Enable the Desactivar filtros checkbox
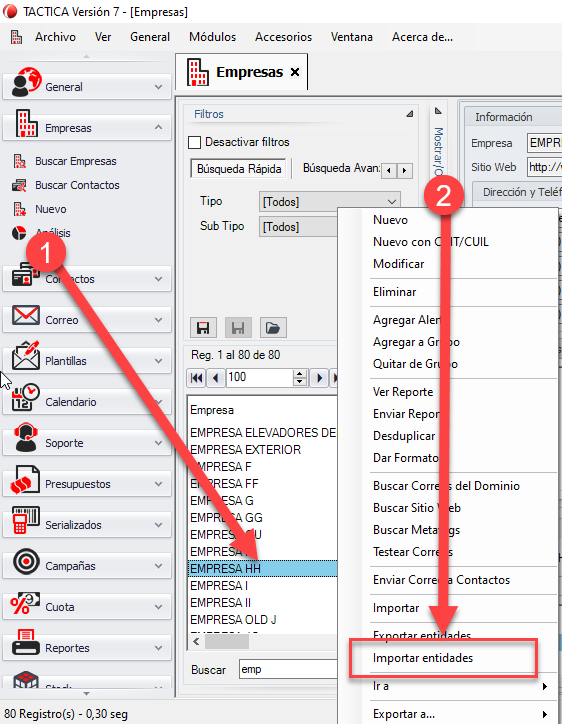The width and height of the screenshot is (562, 724). click(x=194, y=142)
